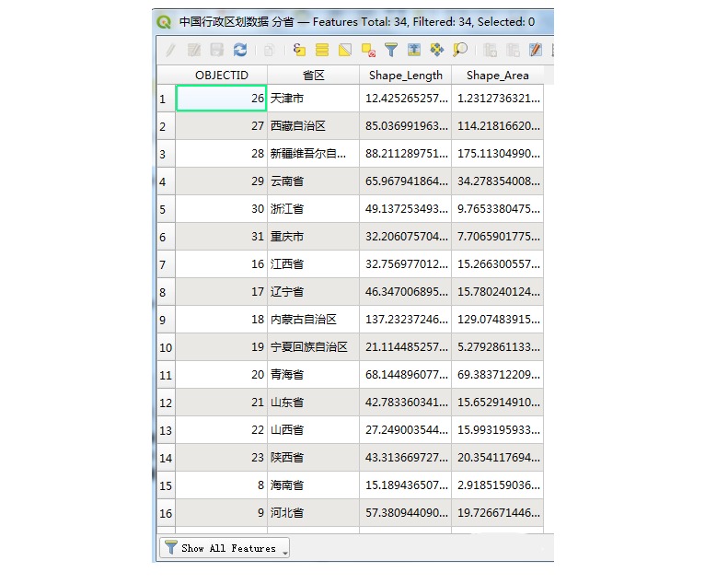Click Shape_Length value 85.036991963...

tap(405, 126)
